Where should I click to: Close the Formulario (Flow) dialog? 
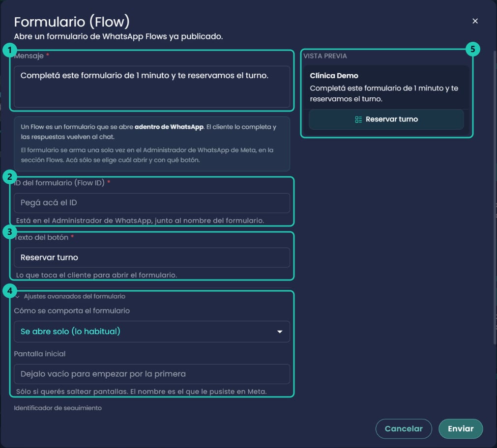click(475, 21)
